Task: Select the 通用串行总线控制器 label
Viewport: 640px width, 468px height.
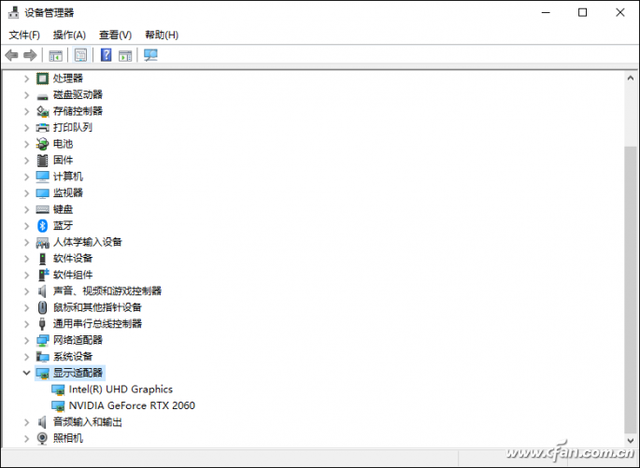Action: (98, 324)
